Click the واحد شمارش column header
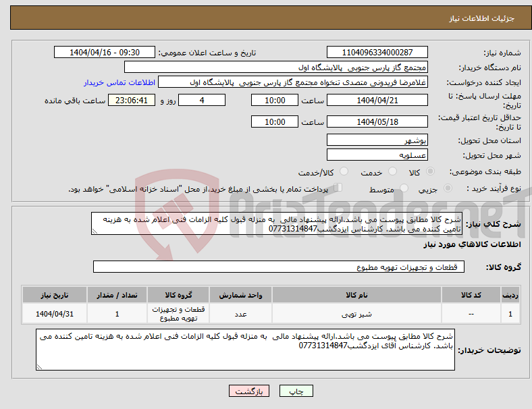 240,295
